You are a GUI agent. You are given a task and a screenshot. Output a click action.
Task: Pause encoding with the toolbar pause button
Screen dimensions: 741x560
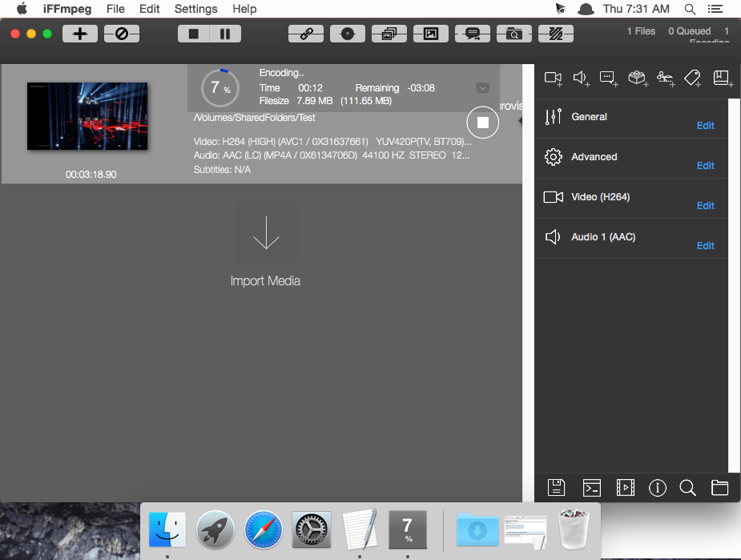[225, 34]
